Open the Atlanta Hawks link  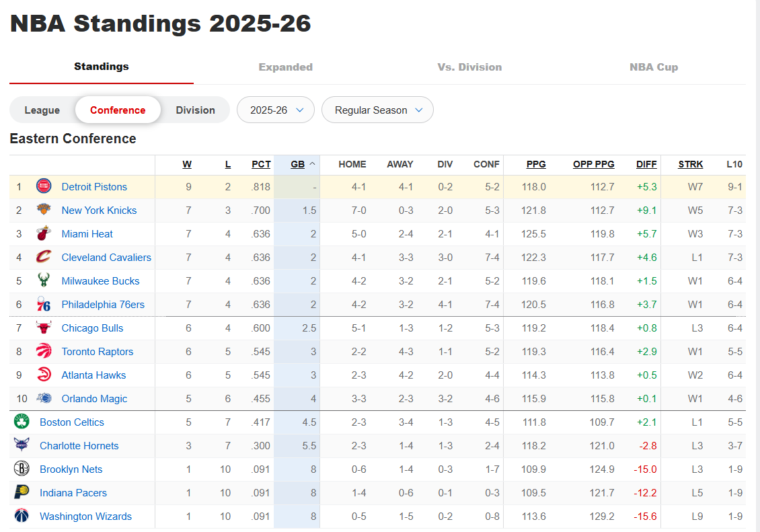tap(93, 375)
